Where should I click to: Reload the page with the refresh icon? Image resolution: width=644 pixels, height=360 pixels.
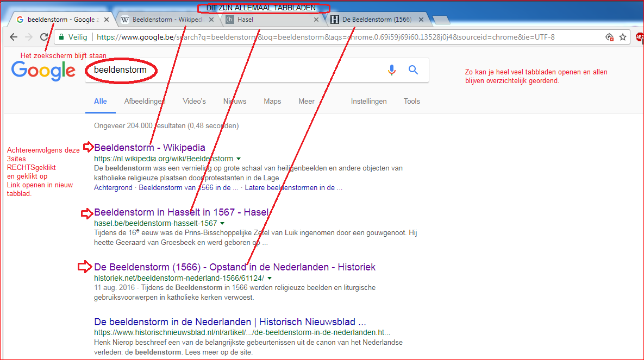click(44, 37)
